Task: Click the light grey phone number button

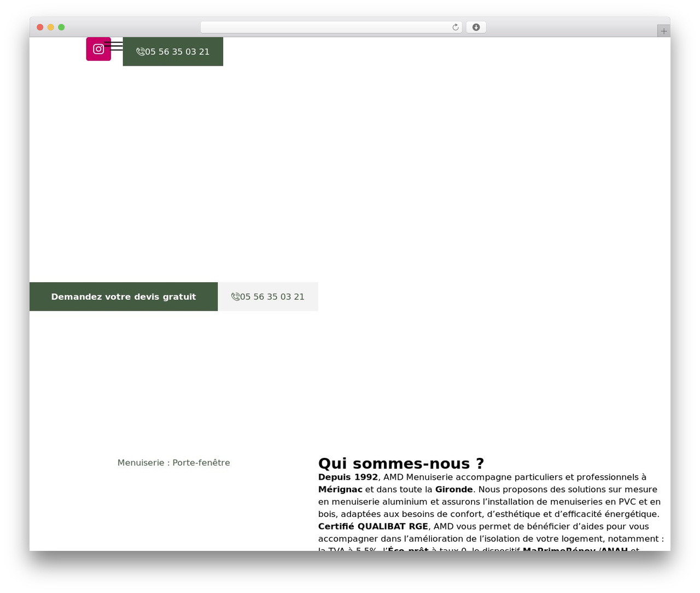Action: [x=268, y=296]
